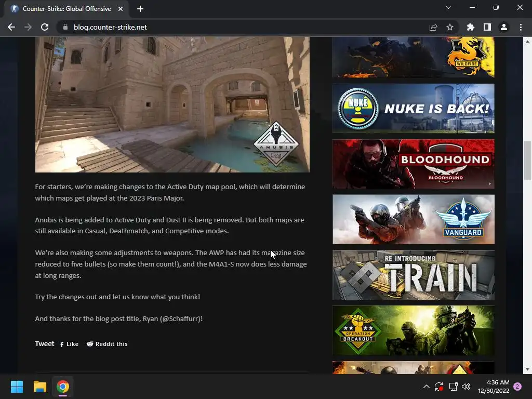Click the scrollbar up arrow
The height and width of the screenshot is (399, 532).
coord(527,42)
